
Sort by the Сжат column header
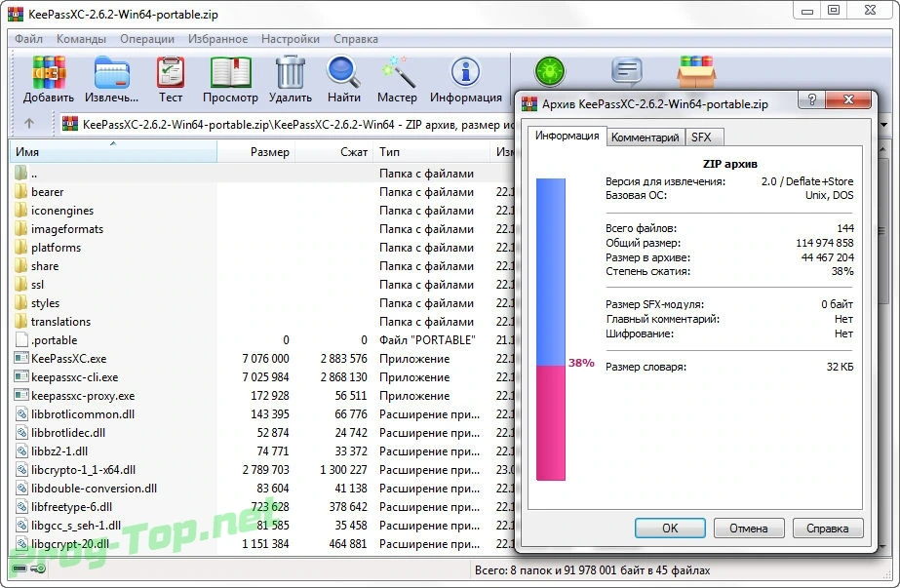[334, 151]
